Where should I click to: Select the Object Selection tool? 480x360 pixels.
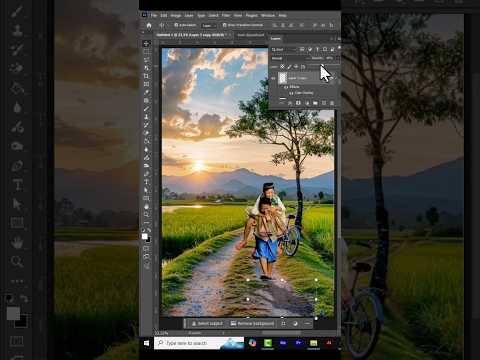(146, 68)
